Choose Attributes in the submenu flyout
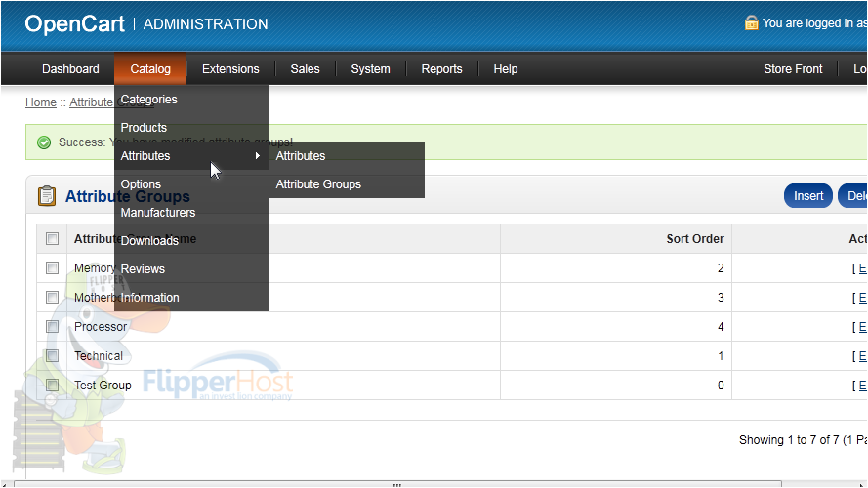Screen dimensions: 868x488 click(x=347, y=156)
